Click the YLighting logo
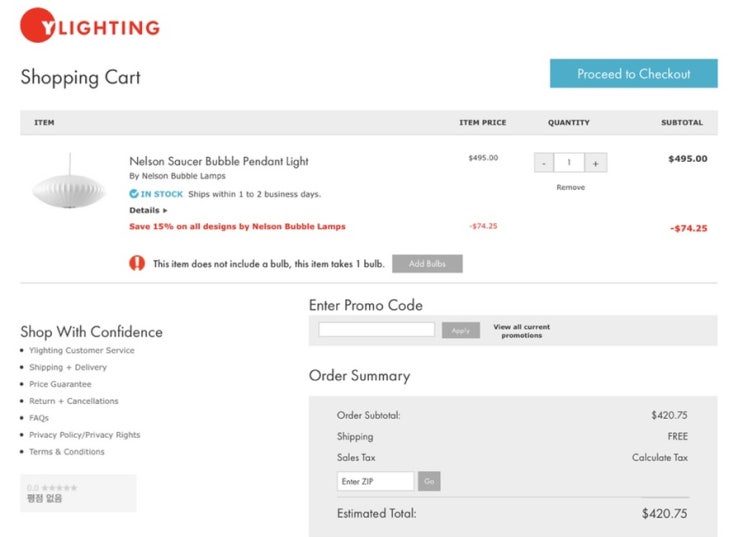 90,26
